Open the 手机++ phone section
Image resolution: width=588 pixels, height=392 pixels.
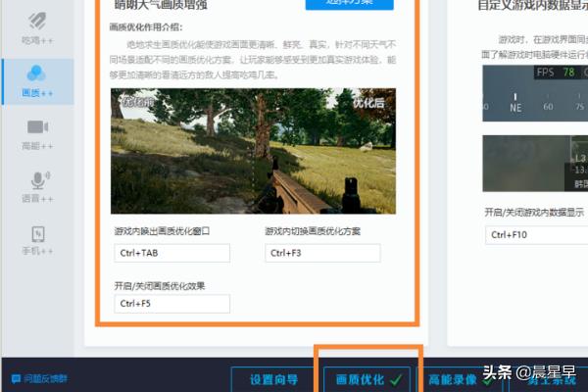[x=37, y=241]
